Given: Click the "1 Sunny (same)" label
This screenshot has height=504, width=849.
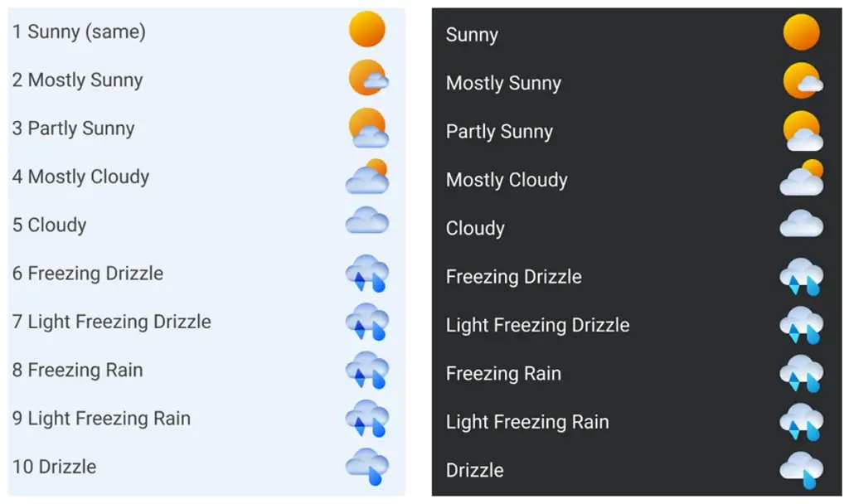Looking at the screenshot, I should point(79,32).
